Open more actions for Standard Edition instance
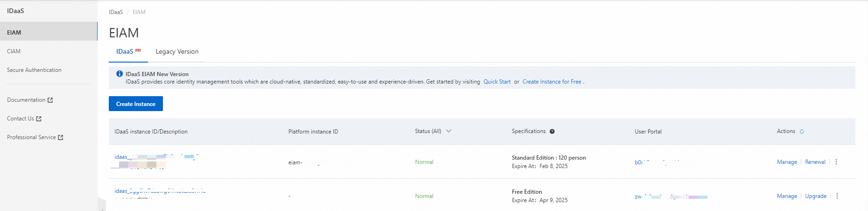This screenshot has height=211, width=868. click(836, 162)
